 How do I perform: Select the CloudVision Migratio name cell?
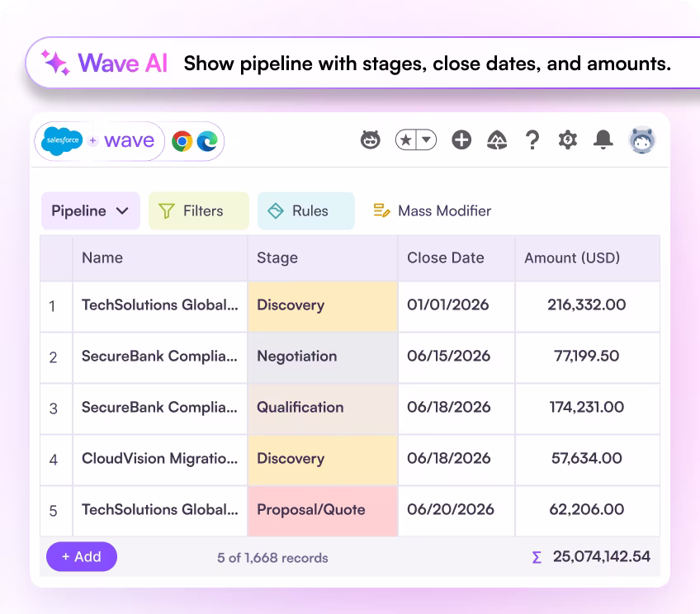click(160, 460)
